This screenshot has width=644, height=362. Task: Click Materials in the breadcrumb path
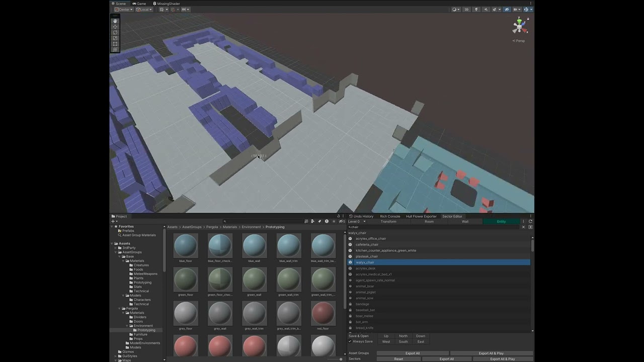point(230,227)
